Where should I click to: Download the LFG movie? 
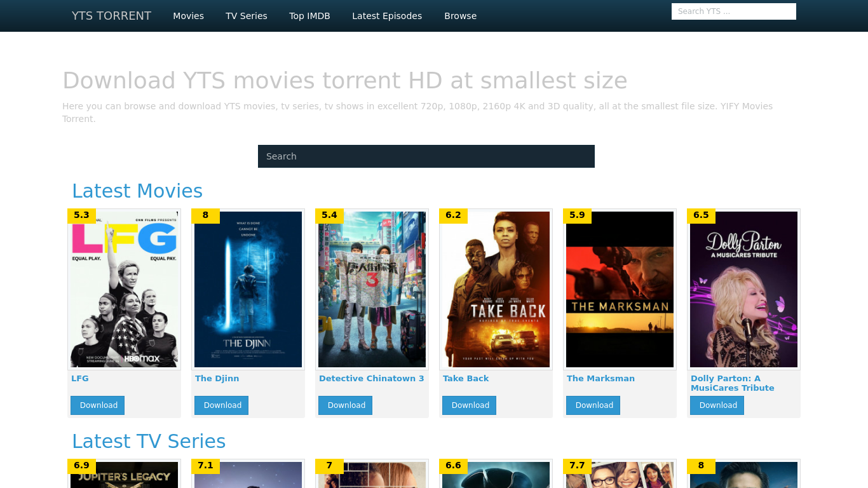tap(98, 405)
